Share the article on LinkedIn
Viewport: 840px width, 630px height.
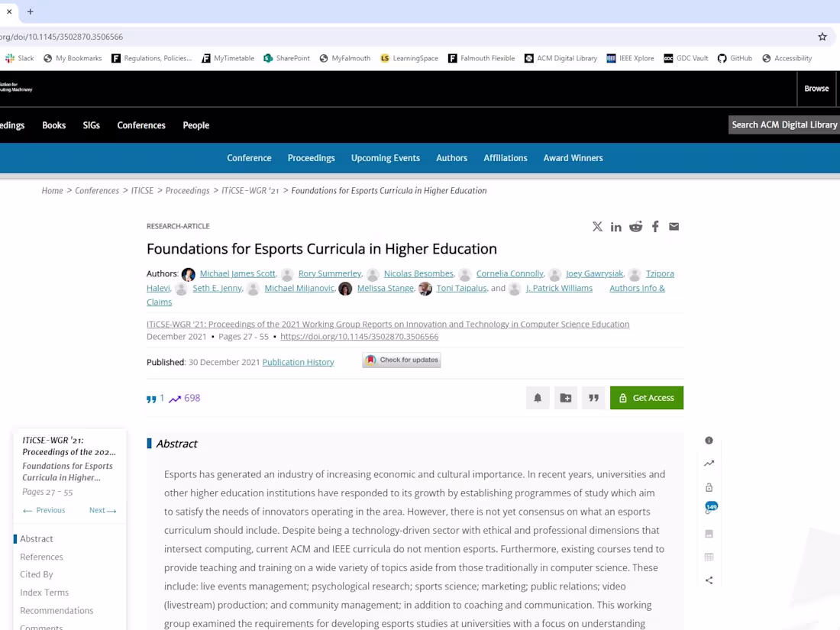[616, 226]
